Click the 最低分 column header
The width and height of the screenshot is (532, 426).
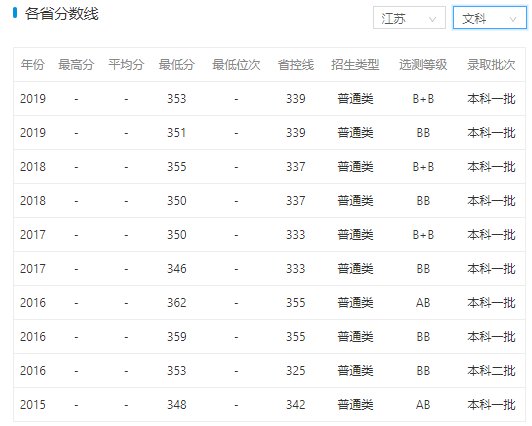click(177, 64)
